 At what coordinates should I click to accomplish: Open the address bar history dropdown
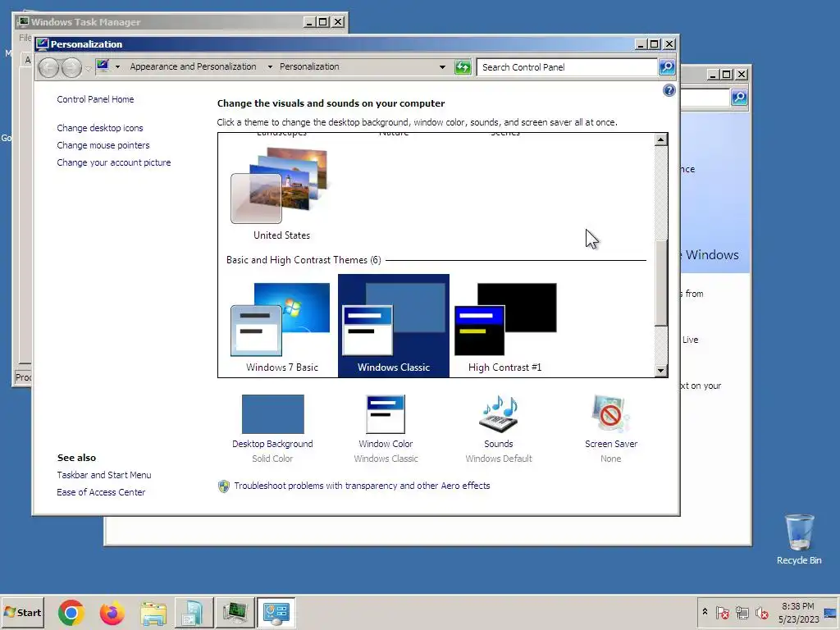click(x=442, y=67)
